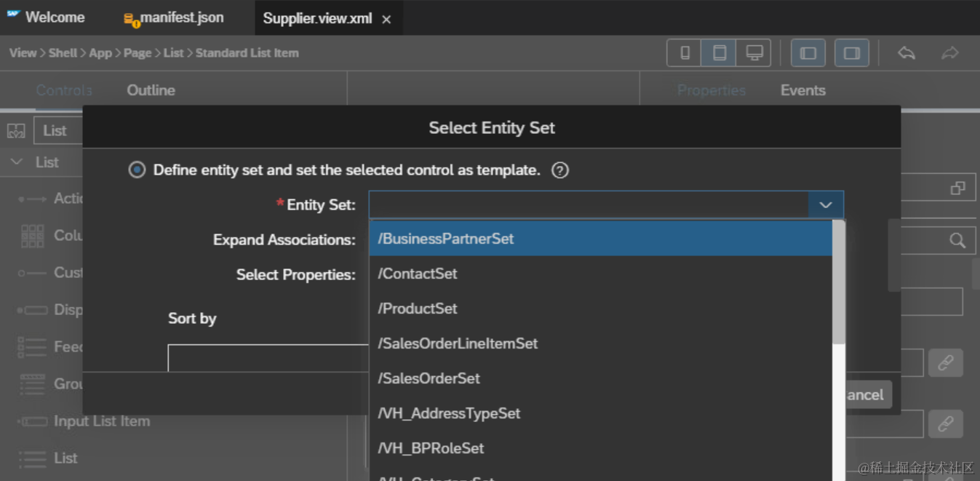Collapse the List group in Controls
The width and height of the screenshot is (980, 481).
point(17,162)
